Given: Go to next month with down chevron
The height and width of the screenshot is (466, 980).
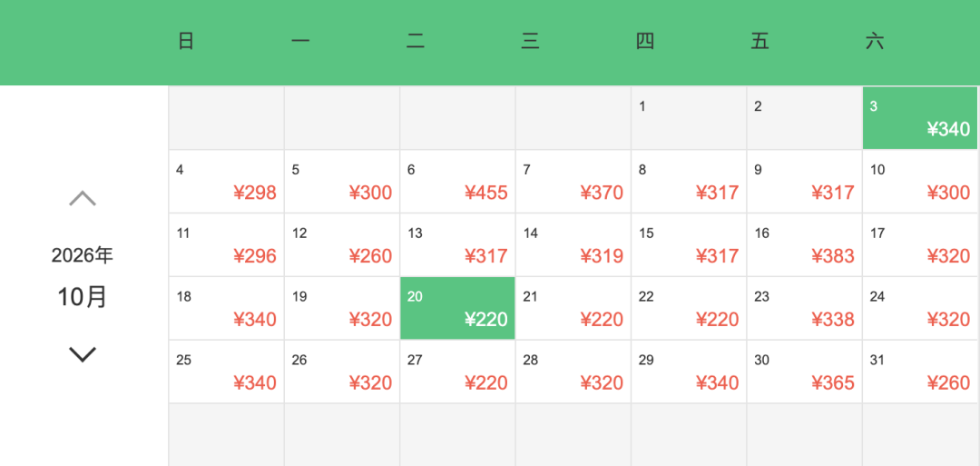Looking at the screenshot, I should pos(83,354).
